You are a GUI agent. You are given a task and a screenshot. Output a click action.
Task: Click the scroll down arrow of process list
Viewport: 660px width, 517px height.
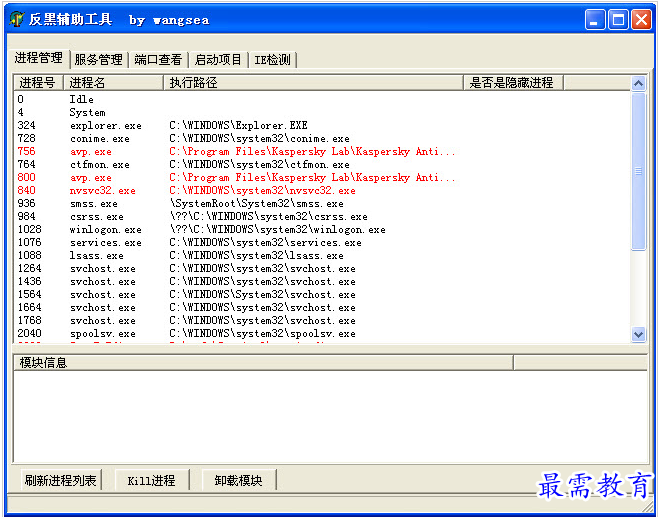pyautogui.click(x=638, y=334)
